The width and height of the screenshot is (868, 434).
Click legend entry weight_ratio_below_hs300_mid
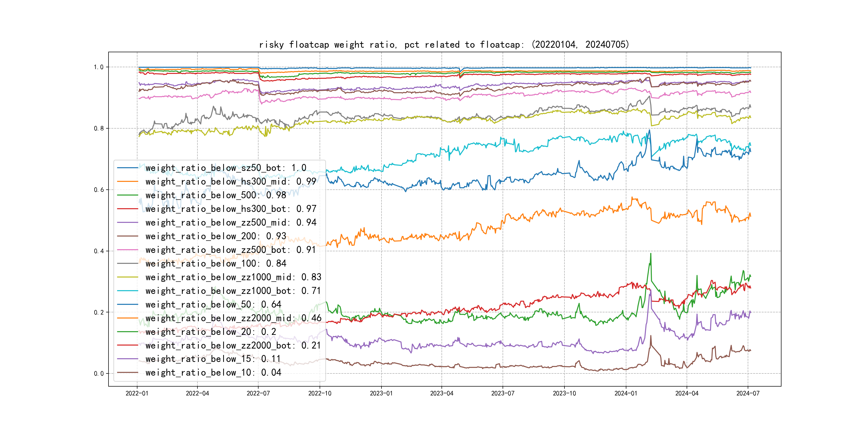[231, 182]
